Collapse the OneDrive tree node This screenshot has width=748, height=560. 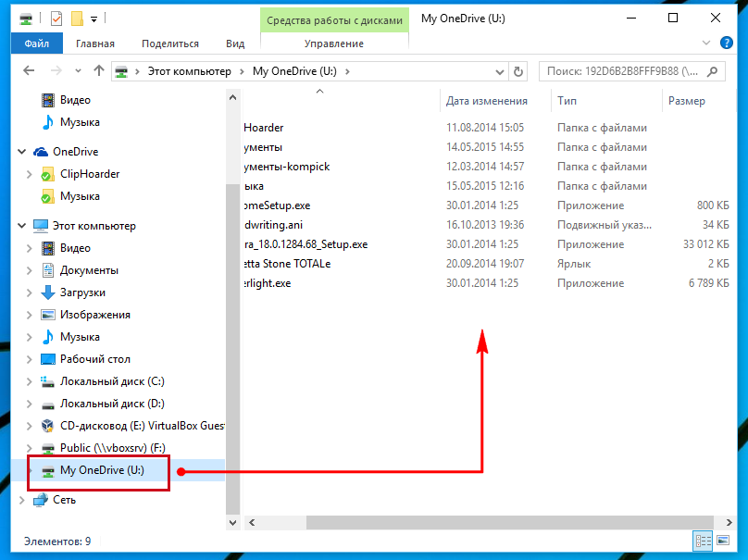(x=23, y=152)
